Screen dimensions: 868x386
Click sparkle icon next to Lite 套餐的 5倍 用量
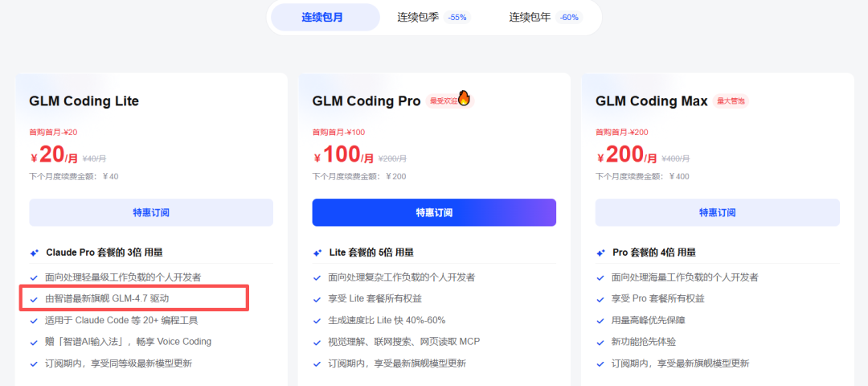point(317,253)
